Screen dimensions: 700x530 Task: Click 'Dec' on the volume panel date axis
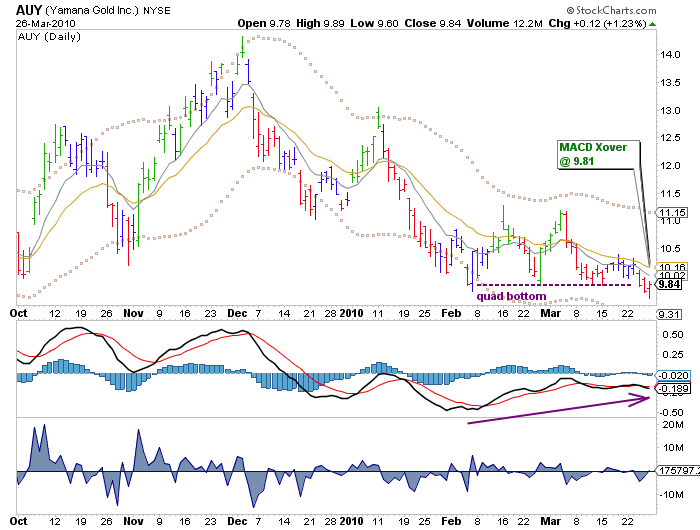tap(237, 521)
